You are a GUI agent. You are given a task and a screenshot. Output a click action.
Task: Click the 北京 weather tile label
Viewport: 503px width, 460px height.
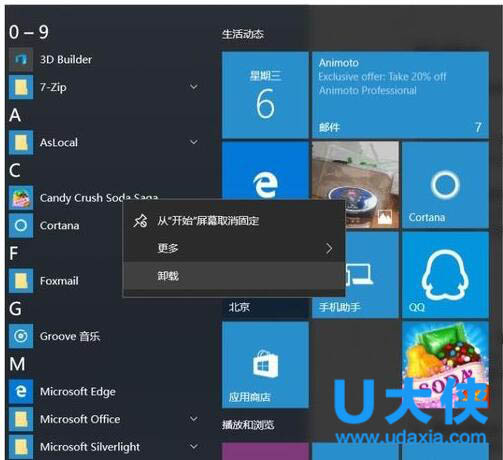tap(239, 307)
